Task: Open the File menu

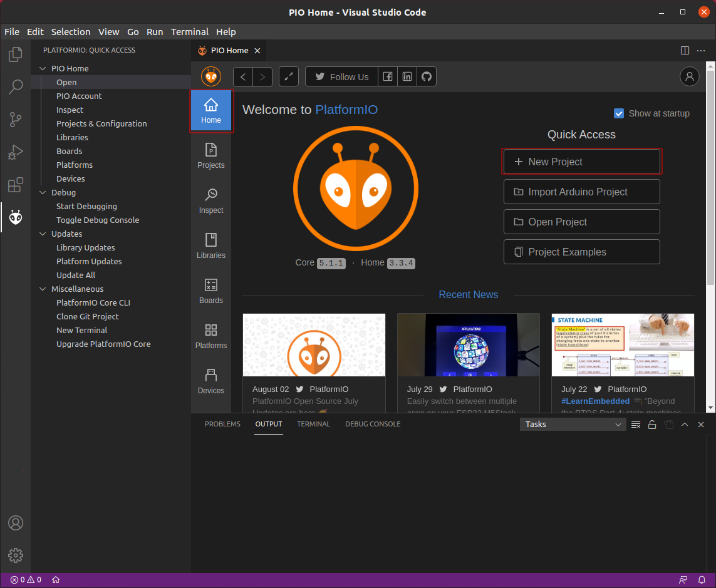Action: coord(12,32)
